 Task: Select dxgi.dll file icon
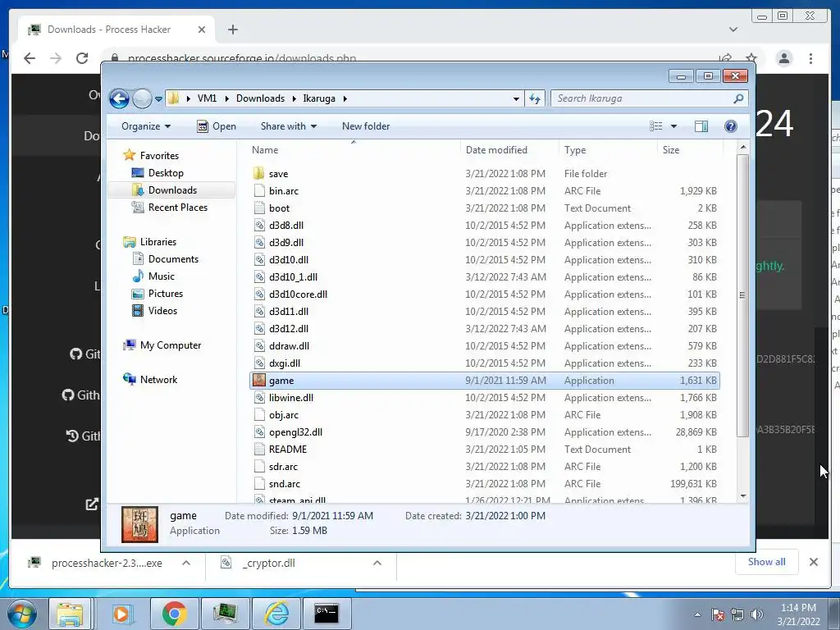click(259, 363)
